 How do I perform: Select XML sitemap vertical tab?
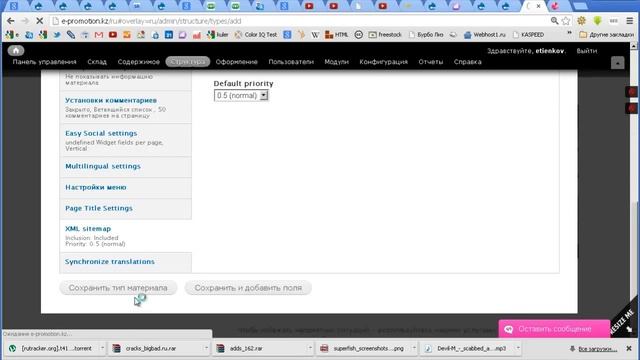coord(125,236)
